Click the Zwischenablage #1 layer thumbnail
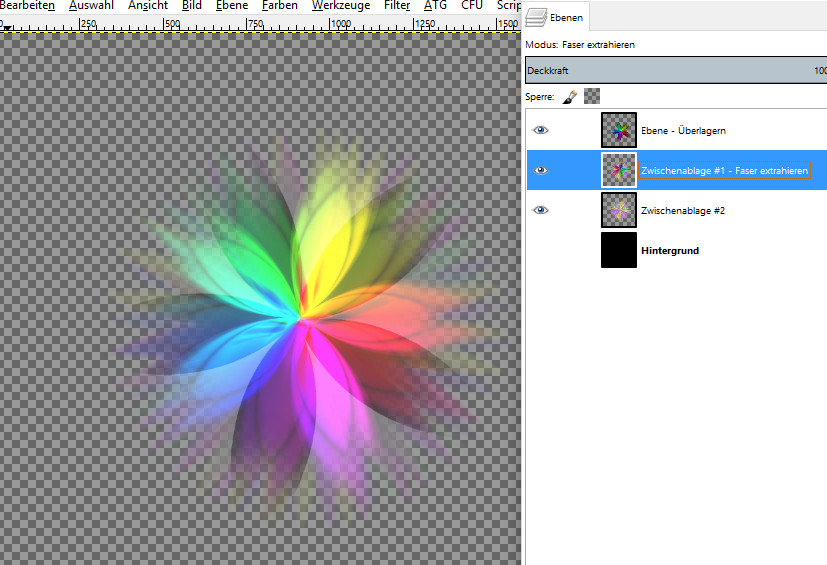The height and width of the screenshot is (565, 827). click(619, 170)
